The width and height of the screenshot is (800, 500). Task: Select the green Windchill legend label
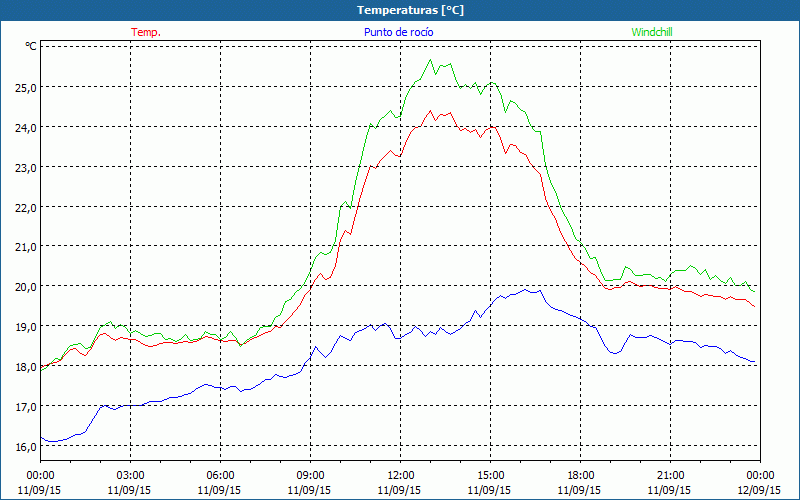pyautogui.click(x=652, y=32)
